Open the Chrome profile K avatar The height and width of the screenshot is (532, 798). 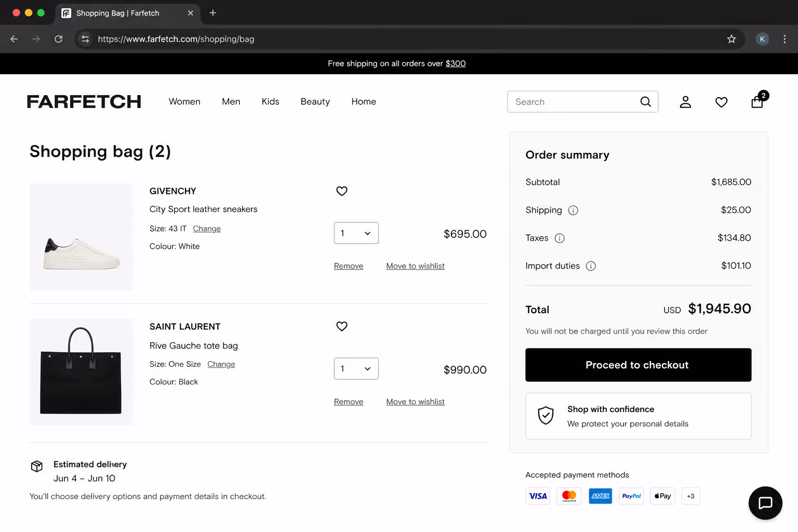pyautogui.click(x=762, y=39)
